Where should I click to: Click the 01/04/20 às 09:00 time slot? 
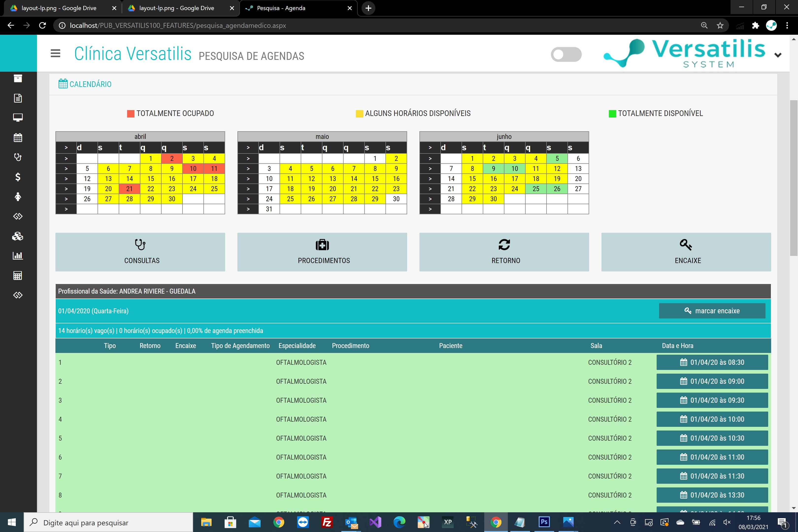click(x=712, y=381)
